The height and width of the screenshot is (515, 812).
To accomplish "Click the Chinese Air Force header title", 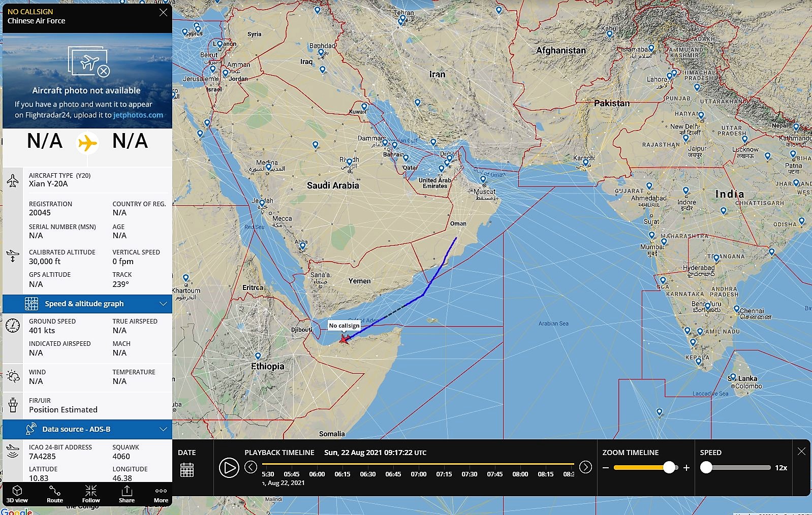I will point(36,21).
